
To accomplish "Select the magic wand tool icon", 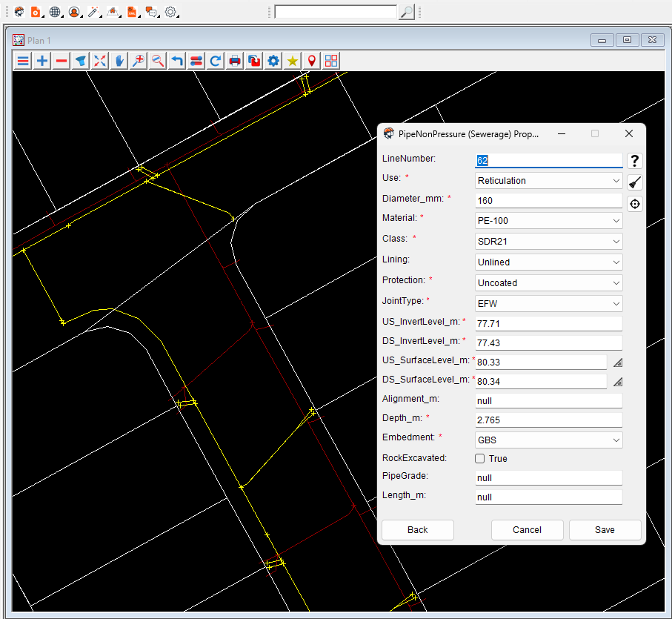I will pyautogui.click(x=93, y=12).
